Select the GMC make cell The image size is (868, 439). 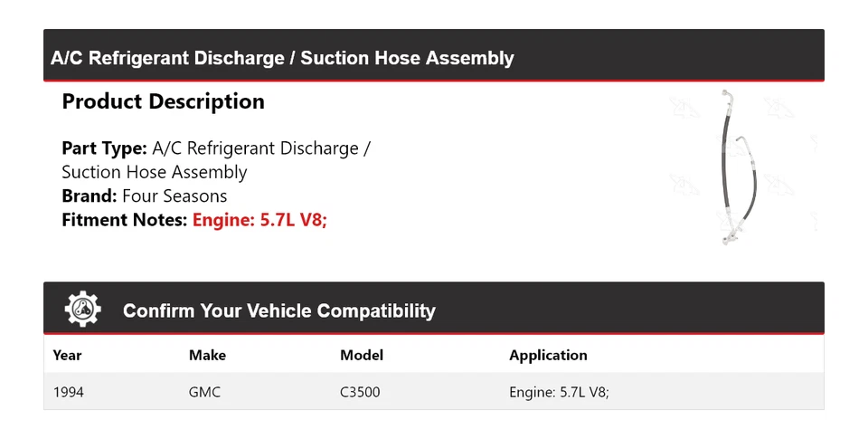(204, 392)
